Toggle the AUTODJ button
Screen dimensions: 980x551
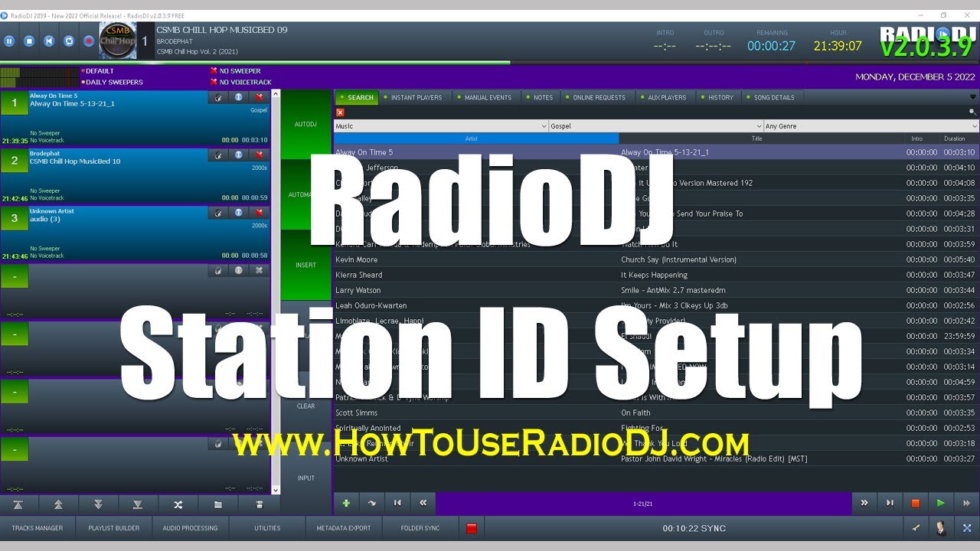[x=305, y=124]
